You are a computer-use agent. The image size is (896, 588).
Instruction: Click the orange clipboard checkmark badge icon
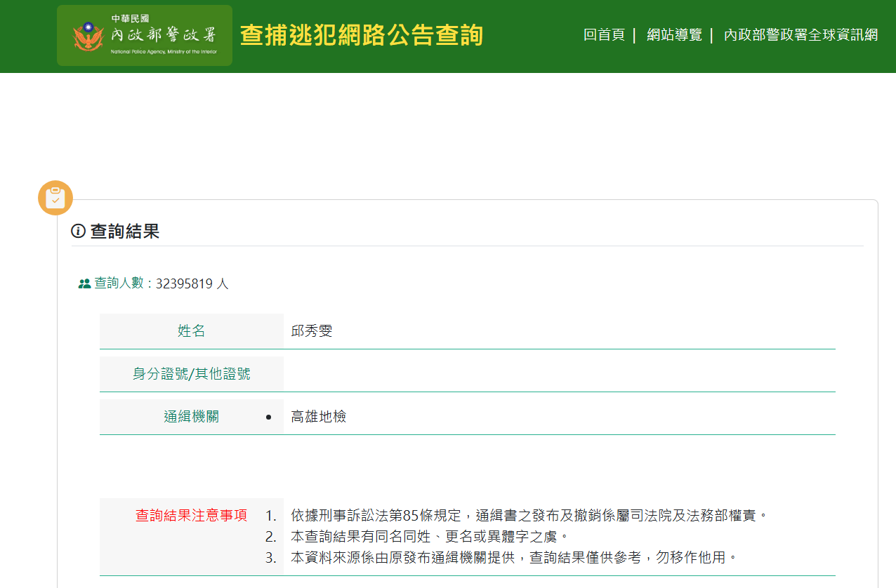click(55, 197)
